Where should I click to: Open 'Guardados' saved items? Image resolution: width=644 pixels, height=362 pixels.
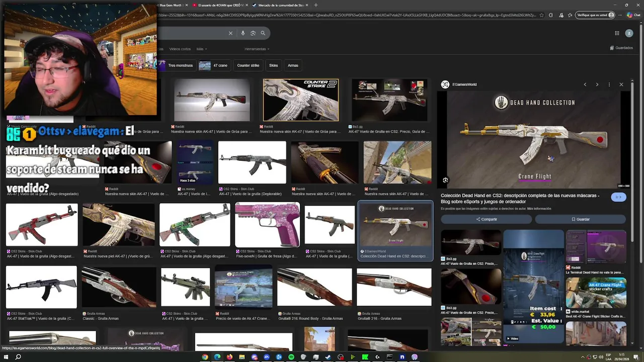pyautogui.click(x=621, y=48)
